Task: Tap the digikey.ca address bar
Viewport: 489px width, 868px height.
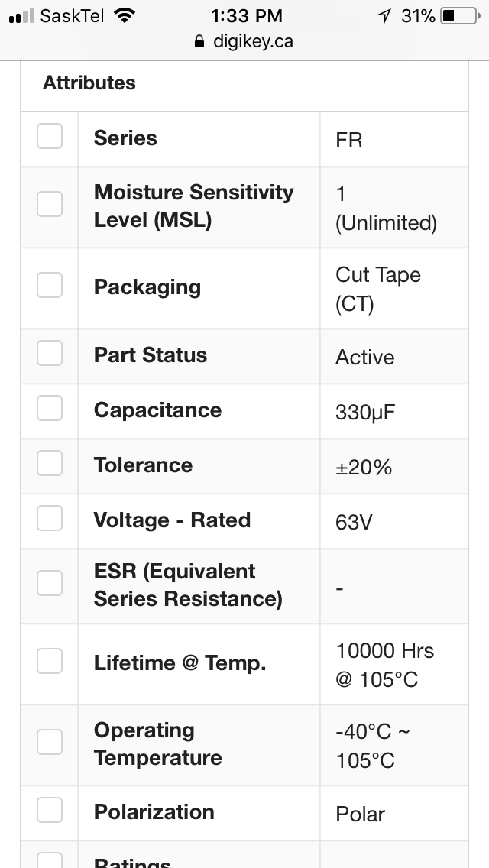Action: (x=244, y=41)
